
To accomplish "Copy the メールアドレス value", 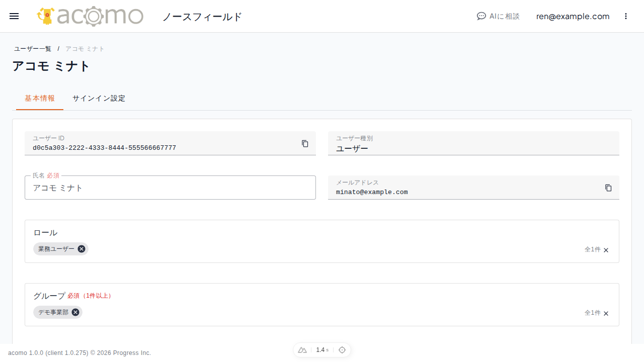I will click(608, 188).
